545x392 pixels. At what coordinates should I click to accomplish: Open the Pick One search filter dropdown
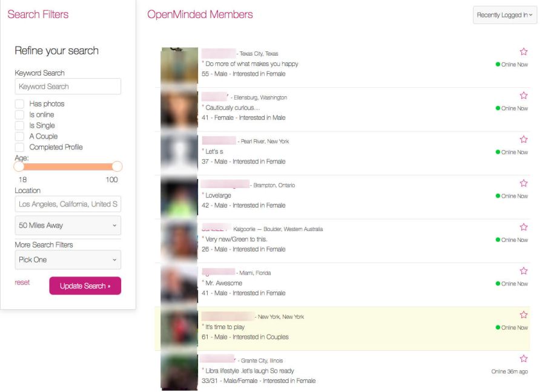(68, 259)
